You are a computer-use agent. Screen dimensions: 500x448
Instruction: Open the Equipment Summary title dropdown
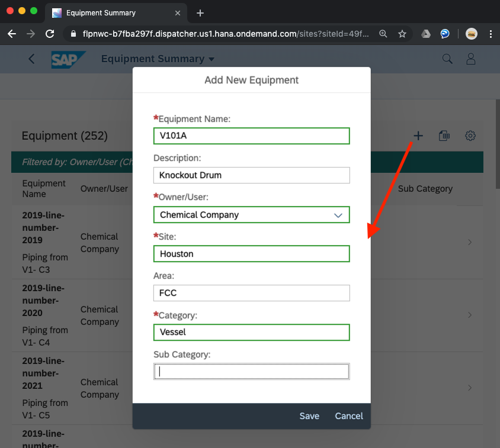point(158,59)
